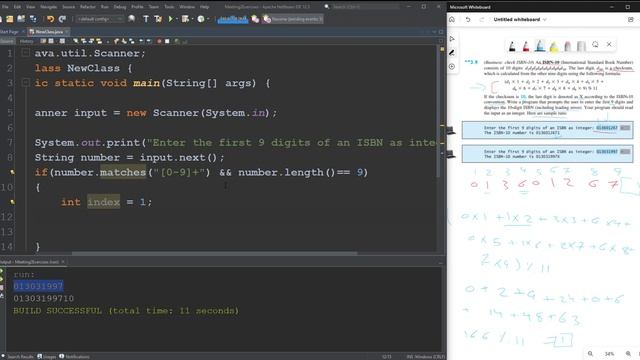Click the Undo icon in Whiteboard
This screenshot has width=640, height=360.
pyautogui.click(x=468, y=19)
